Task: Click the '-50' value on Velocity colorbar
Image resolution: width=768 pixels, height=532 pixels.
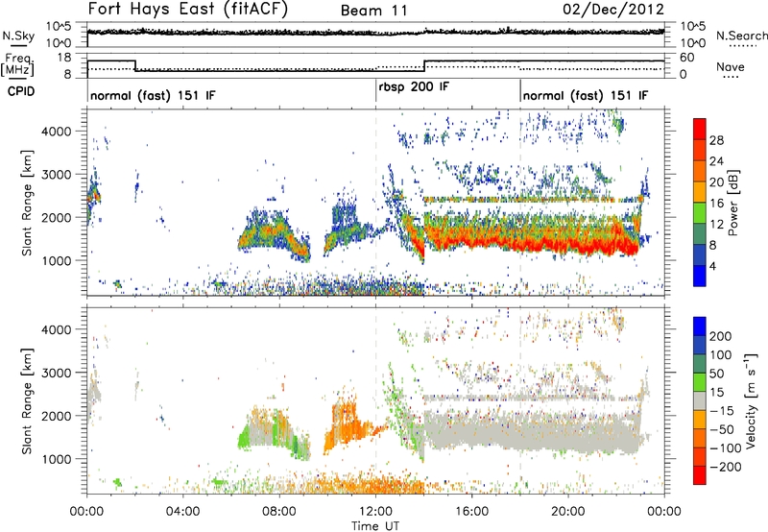Action: [722, 430]
